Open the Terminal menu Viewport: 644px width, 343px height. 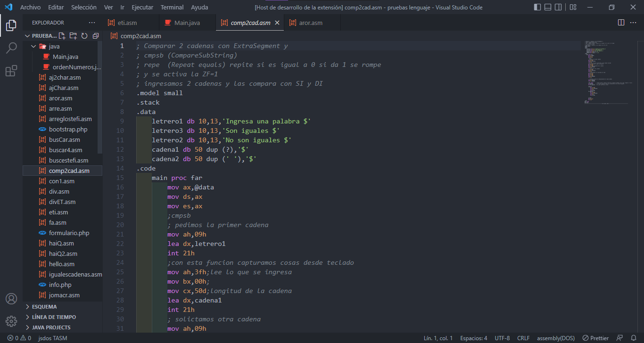point(172,7)
